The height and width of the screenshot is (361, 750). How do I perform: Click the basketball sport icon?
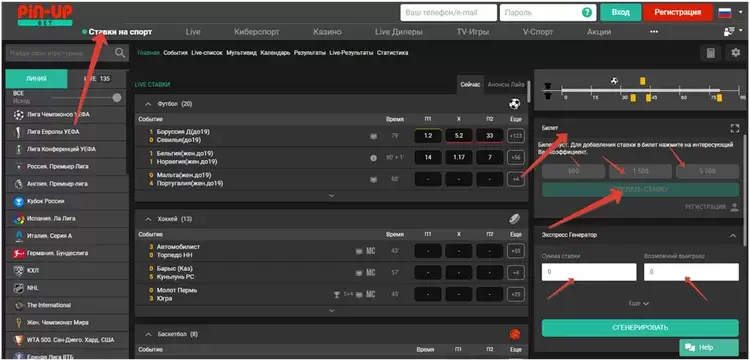tap(515, 334)
